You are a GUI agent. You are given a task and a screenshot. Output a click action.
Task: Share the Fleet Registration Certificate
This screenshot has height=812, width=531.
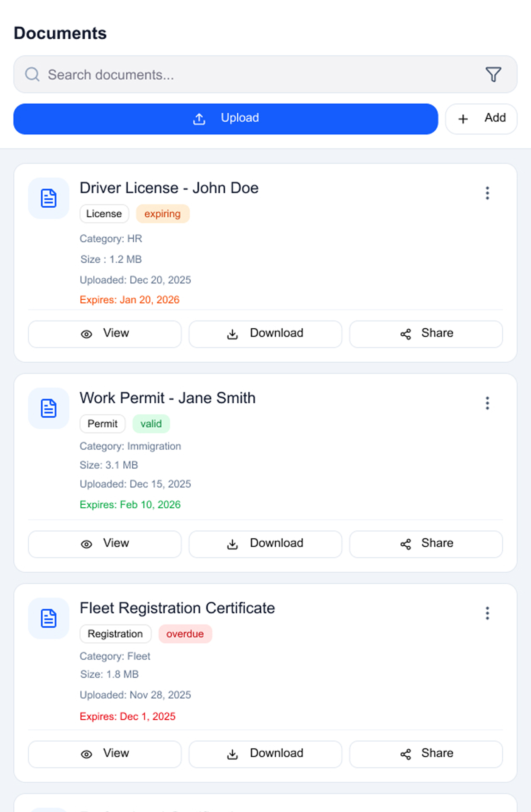pyautogui.click(x=426, y=754)
